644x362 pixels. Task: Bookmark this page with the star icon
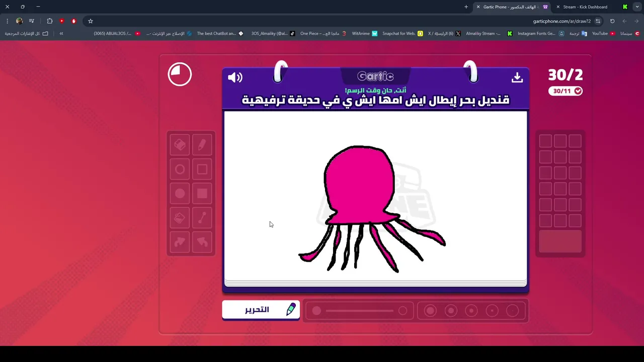pyautogui.click(x=91, y=21)
